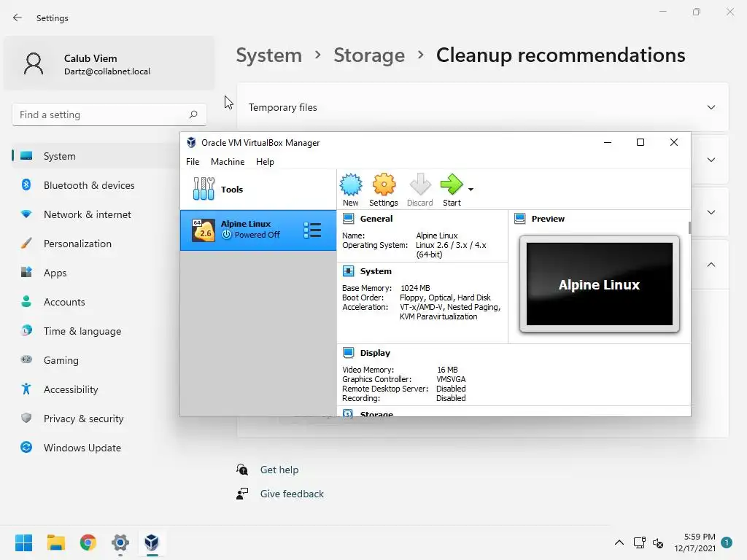Image resolution: width=747 pixels, height=560 pixels.
Task: Open the Help menu in VirtualBox
Action: pyautogui.click(x=265, y=162)
